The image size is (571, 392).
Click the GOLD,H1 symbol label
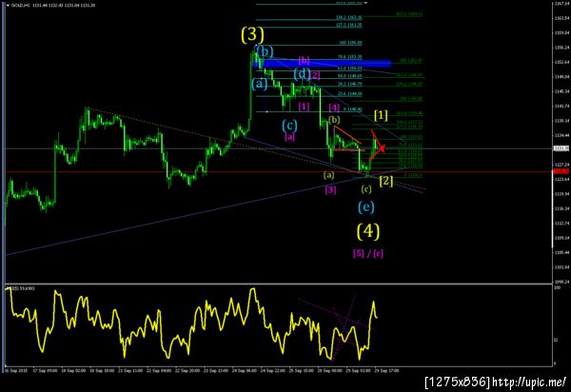click(21, 6)
